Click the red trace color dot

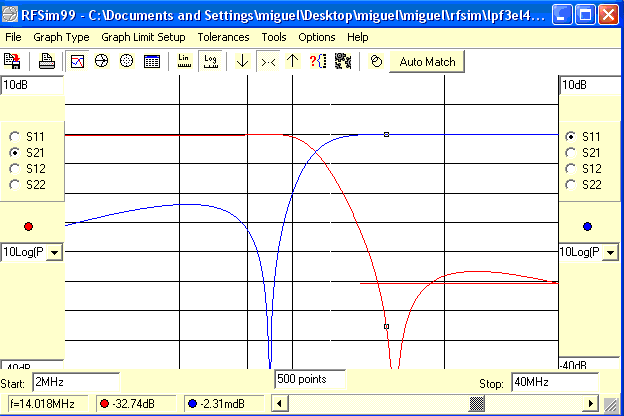pyautogui.click(x=28, y=227)
